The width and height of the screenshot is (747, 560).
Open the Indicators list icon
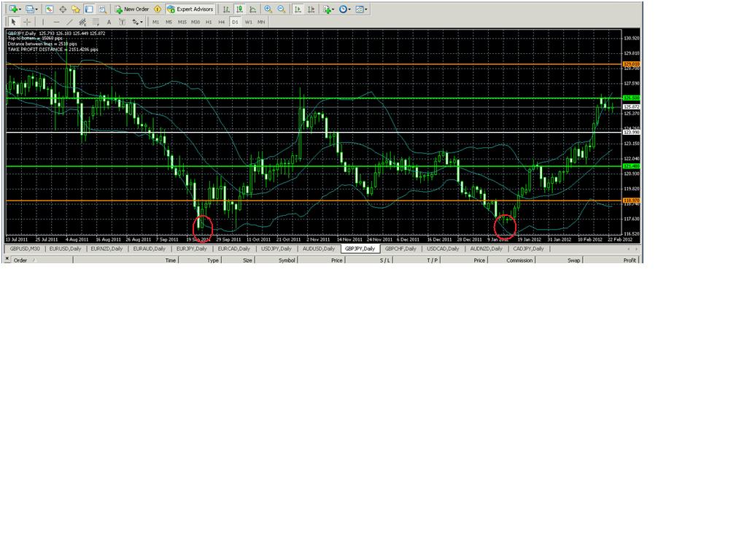[x=327, y=9]
